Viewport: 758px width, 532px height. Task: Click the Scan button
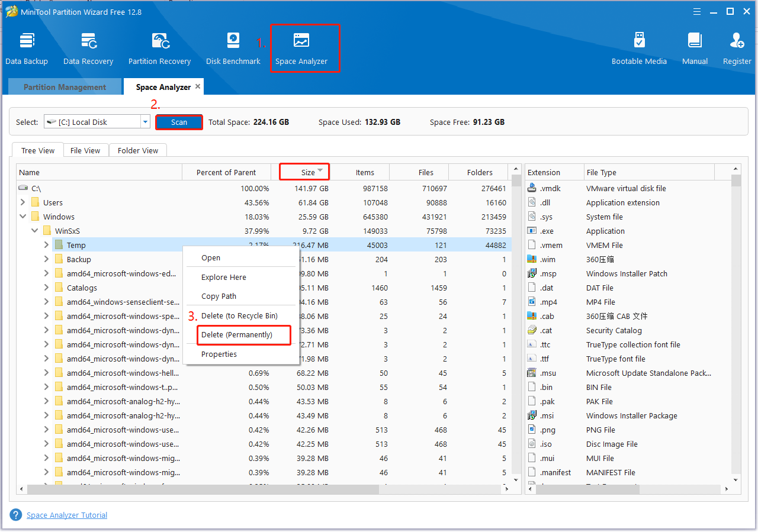[x=179, y=122]
